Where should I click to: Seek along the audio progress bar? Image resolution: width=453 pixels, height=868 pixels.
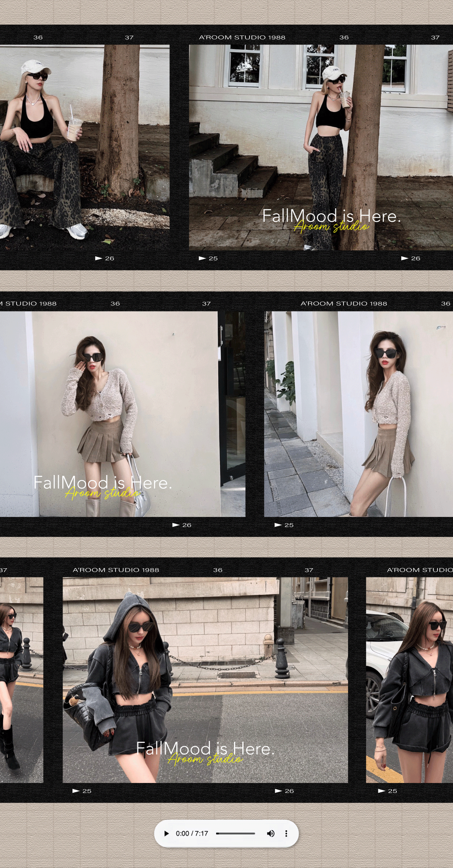pos(236,833)
